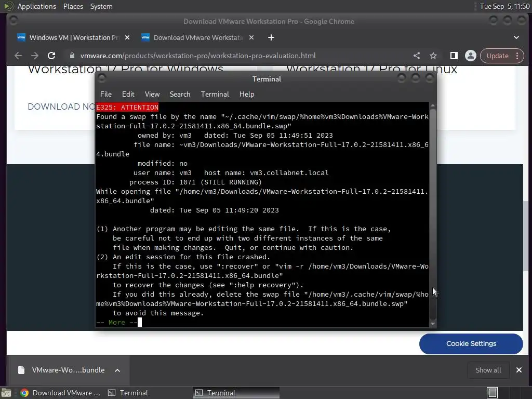This screenshot has width=532, height=399.
Task: Click the clock Tue Sep 5, 11:50
Action: coord(504,6)
